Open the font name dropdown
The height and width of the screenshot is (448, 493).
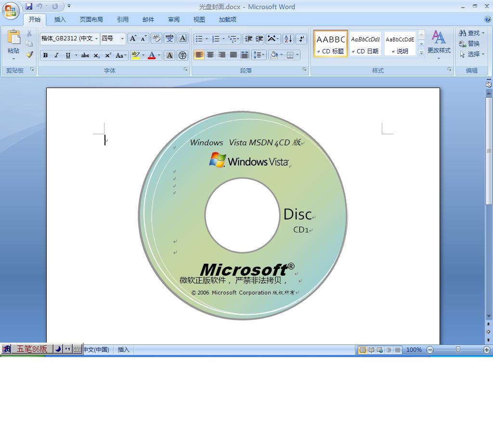coord(96,38)
